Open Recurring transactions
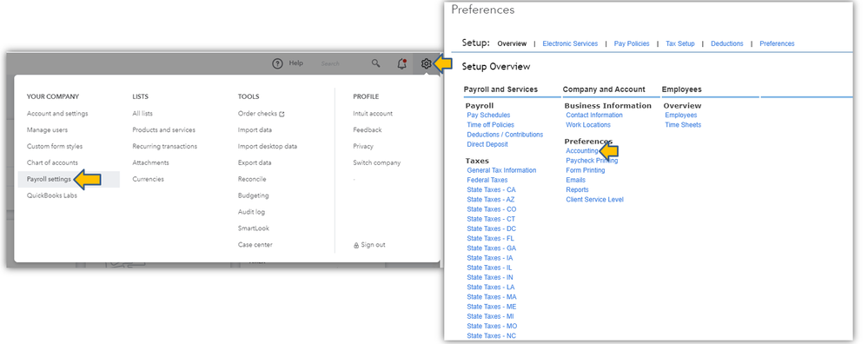This screenshot has height=344, width=868. point(164,147)
